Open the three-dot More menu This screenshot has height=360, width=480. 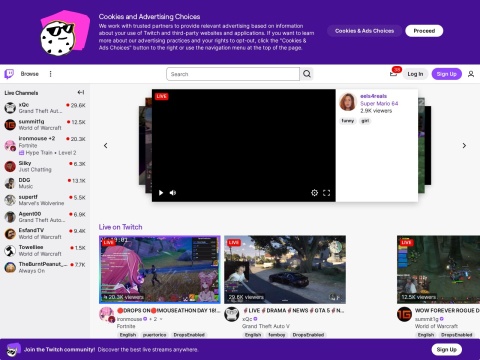click(50, 74)
